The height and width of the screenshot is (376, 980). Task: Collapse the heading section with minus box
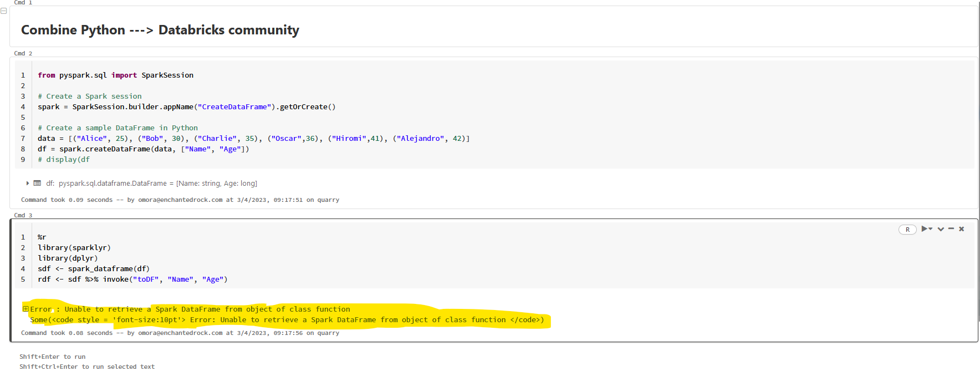4,11
